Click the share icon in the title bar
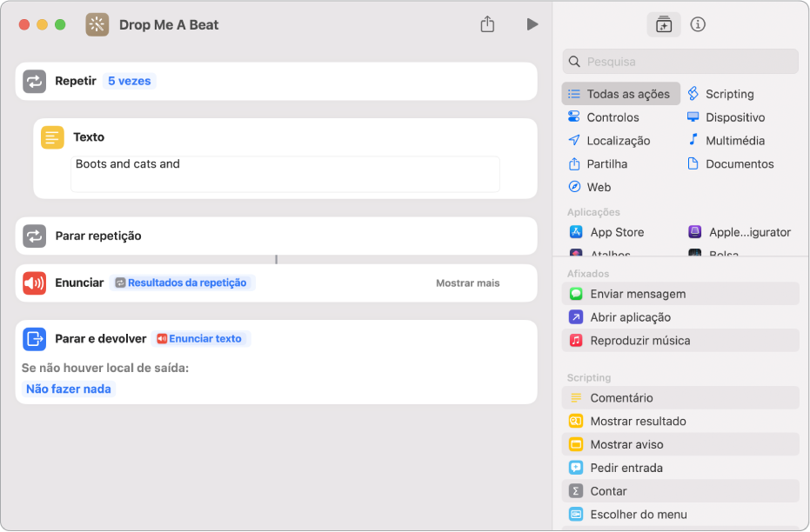 pos(487,23)
